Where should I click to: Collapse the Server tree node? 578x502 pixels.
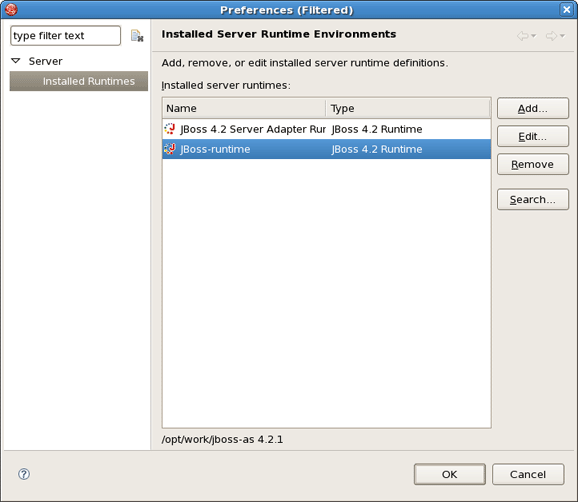[15, 61]
